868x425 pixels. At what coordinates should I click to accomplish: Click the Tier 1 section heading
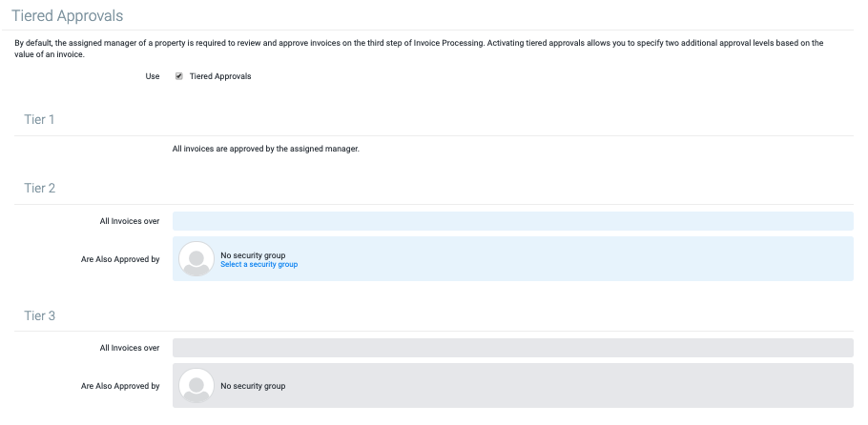click(39, 119)
